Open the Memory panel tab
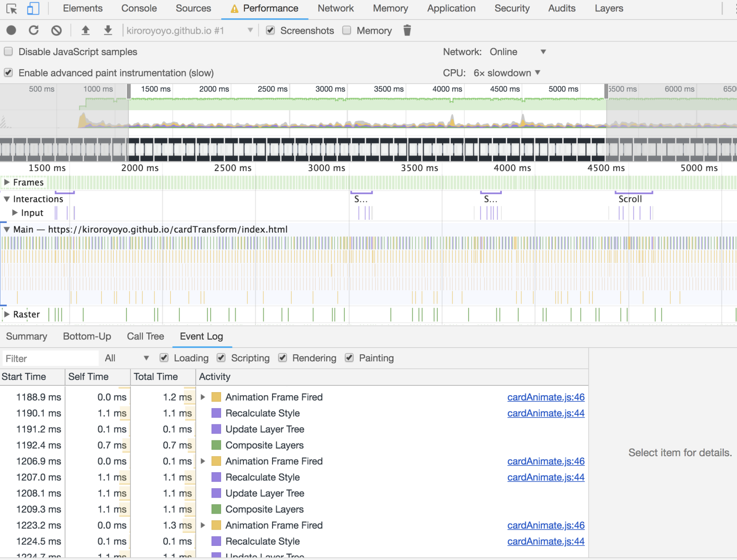The width and height of the screenshot is (737, 560). (x=390, y=9)
